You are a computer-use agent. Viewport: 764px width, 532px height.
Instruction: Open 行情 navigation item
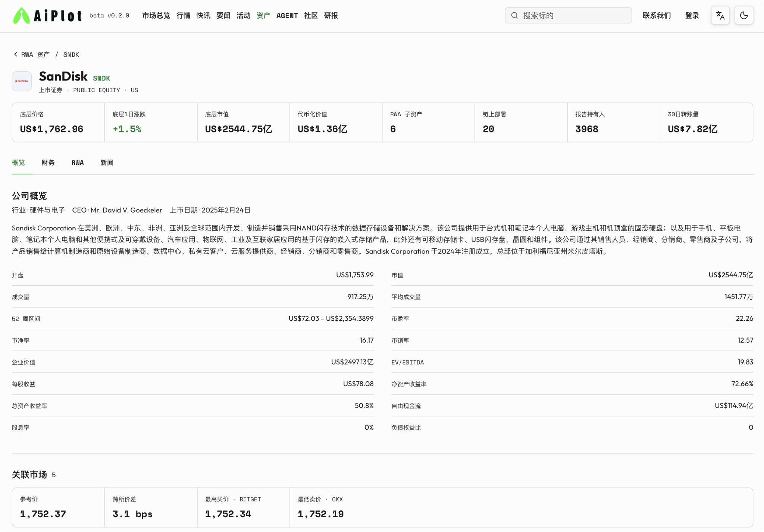pyautogui.click(x=183, y=16)
